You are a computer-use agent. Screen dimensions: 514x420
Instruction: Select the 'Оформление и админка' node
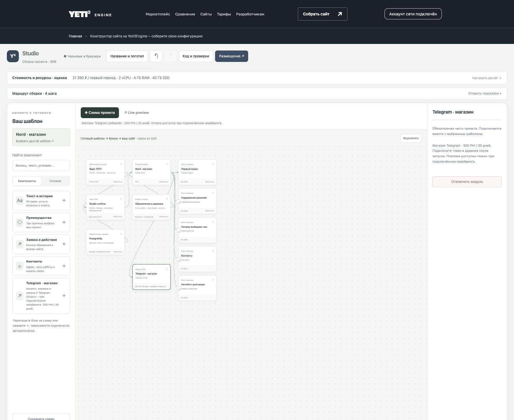(x=151, y=207)
